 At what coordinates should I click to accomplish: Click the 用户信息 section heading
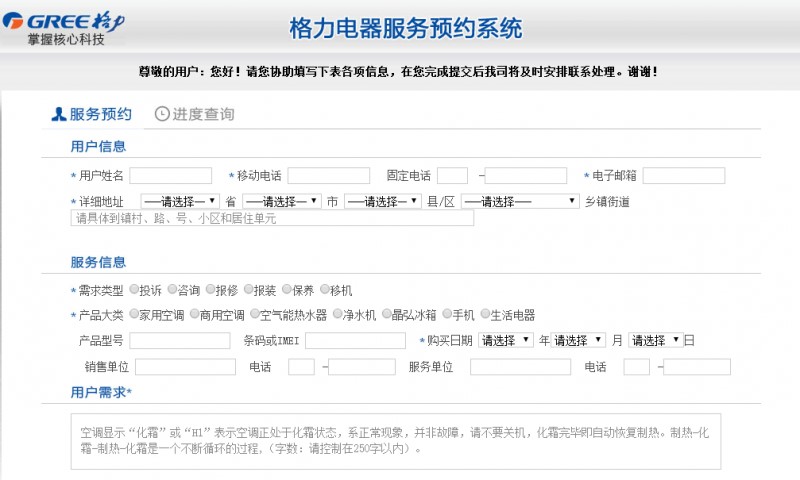tap(98, 146)
